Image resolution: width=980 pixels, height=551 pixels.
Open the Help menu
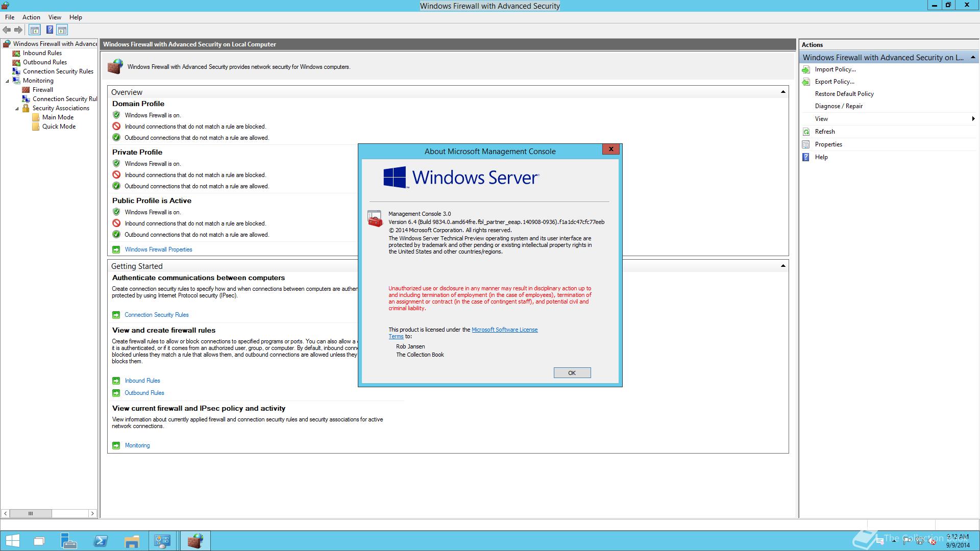76,17
